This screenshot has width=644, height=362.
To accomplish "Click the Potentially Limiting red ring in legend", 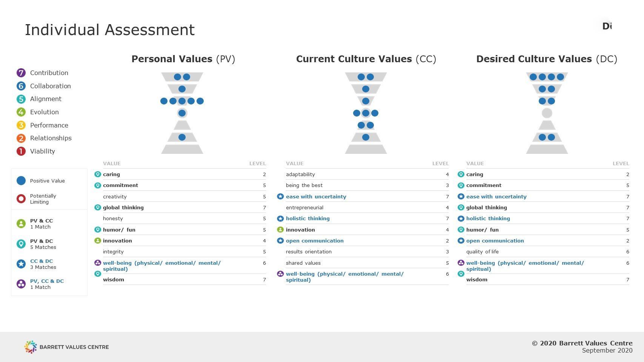I will pos(21,199).
